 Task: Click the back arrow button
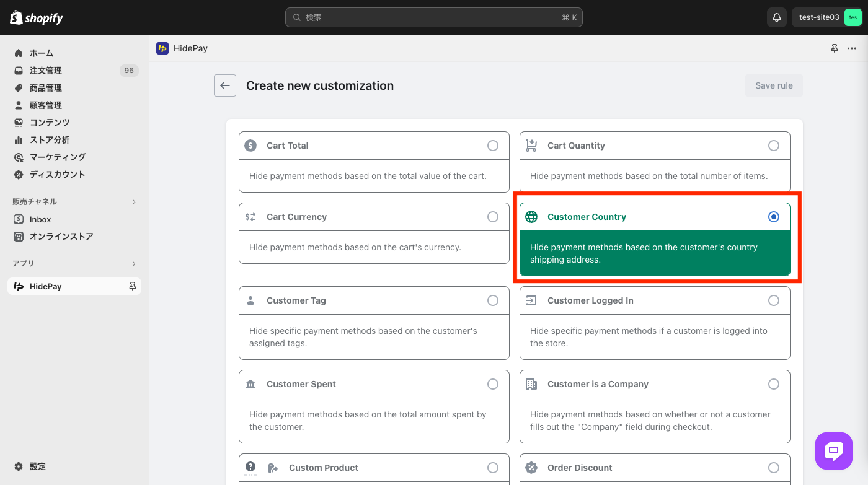coord(225,85)
